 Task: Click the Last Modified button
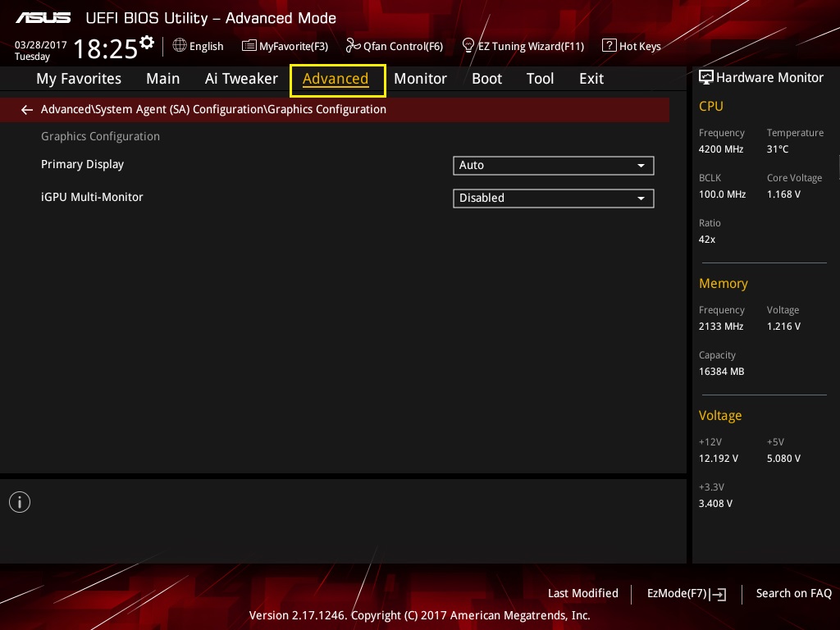coord(583,594)
